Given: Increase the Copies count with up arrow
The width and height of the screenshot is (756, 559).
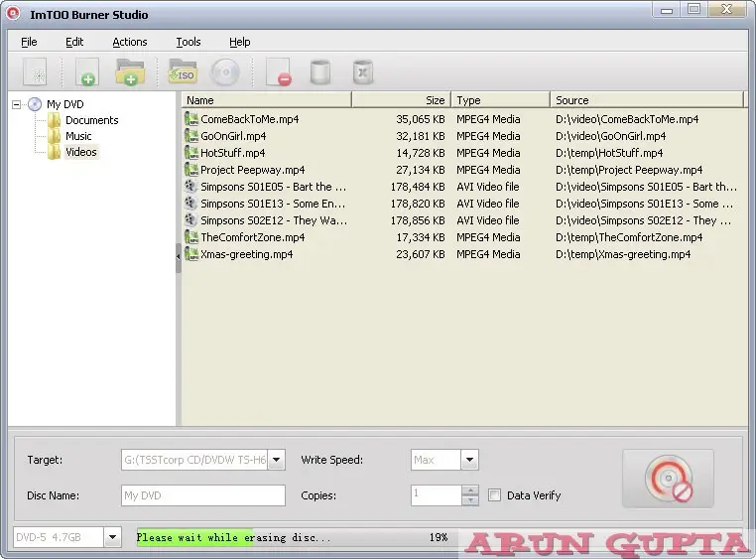Looking at the screenshot, I should (x=470, y=490).
